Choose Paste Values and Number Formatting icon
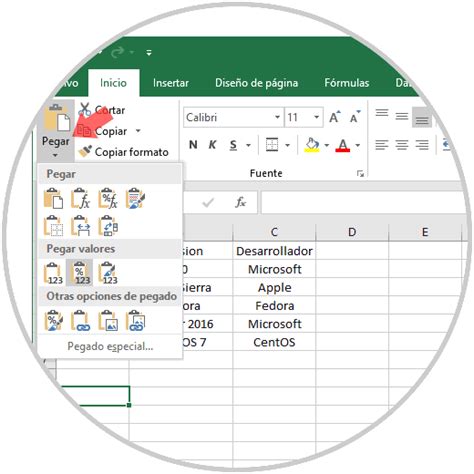The height and width of the screenshot is (474, 474). (80, 273)
